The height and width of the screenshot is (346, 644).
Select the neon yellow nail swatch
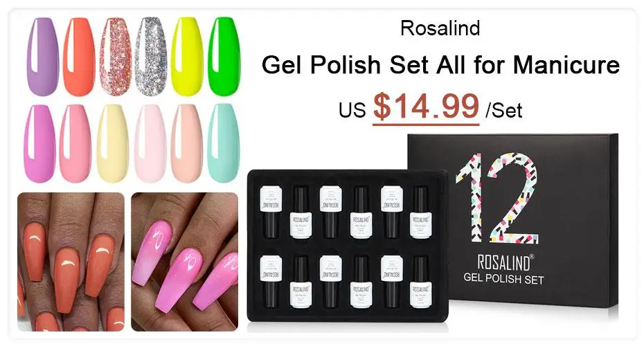pos(187,57)
